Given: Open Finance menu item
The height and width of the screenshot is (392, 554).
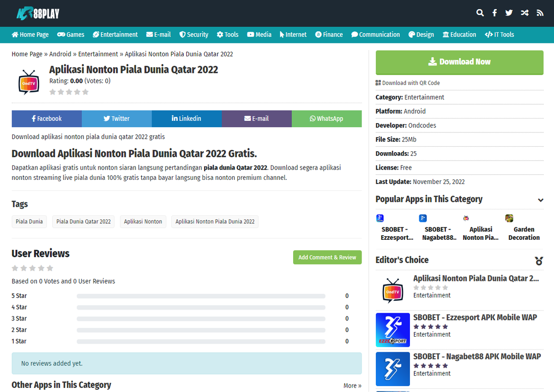Looking at the screenshot, I should [x=329, y=35].
